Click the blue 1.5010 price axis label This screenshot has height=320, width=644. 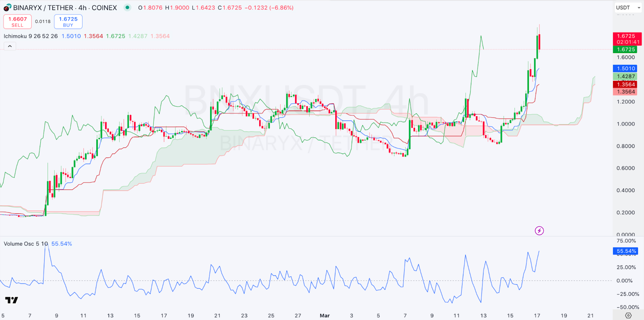pos(625,68)
